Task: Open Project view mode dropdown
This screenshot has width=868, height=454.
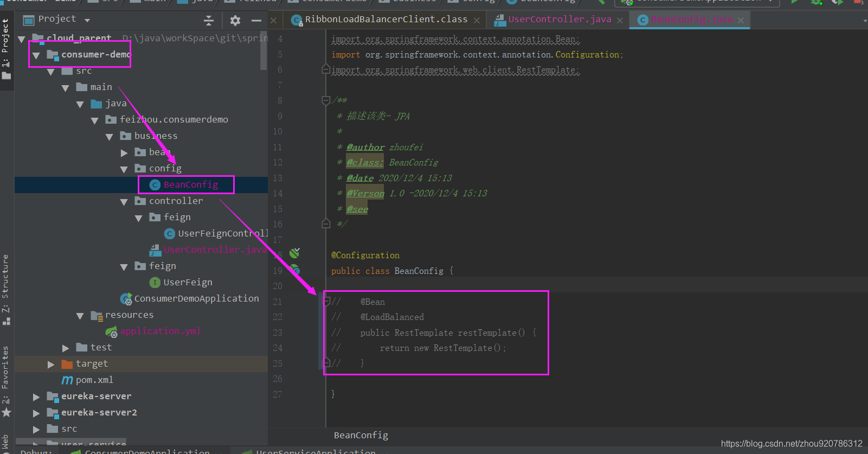Action: (87, 21)
